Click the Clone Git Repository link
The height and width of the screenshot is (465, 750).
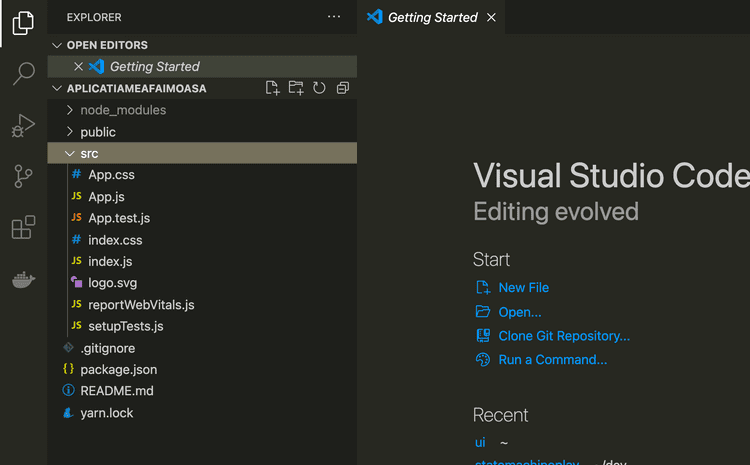(x=564, y=336)
